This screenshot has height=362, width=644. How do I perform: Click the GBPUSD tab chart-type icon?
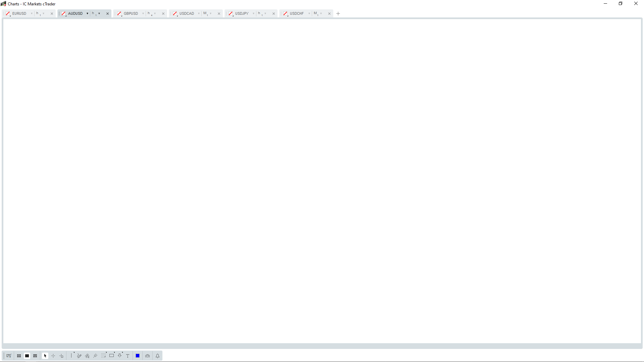pyautogui.click(x=119, y=14)
